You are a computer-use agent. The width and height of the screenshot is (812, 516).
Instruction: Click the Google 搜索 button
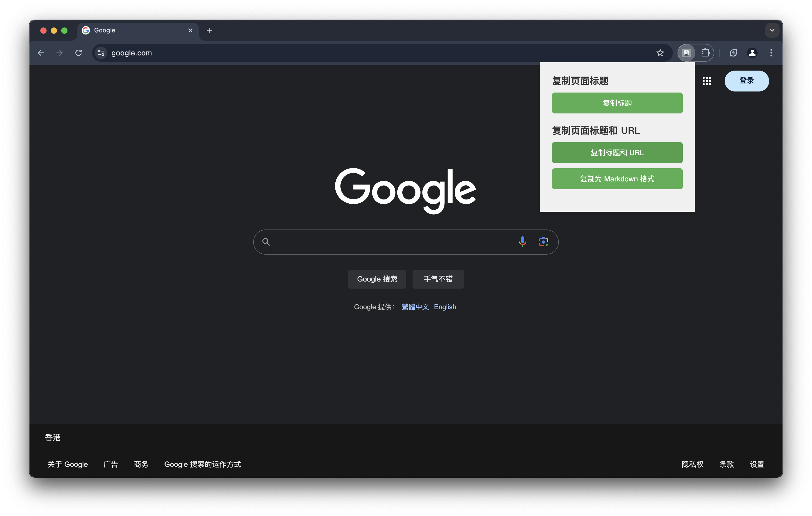point(377,279)
